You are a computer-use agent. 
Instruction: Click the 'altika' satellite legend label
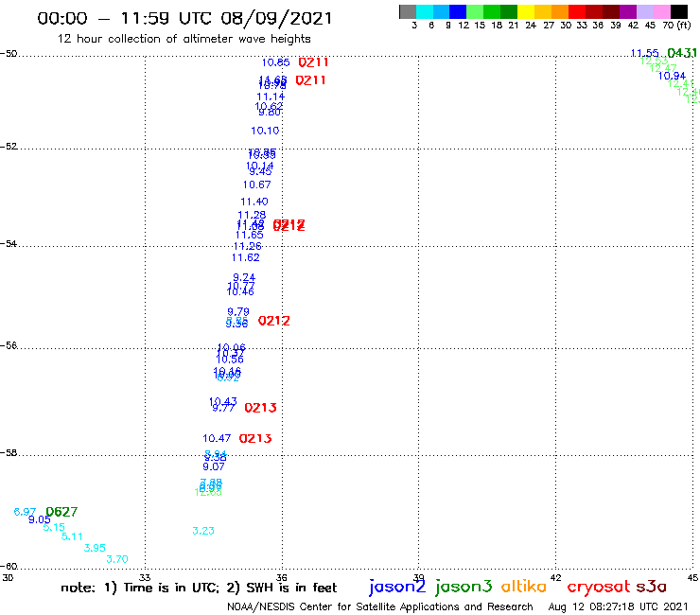(524, 587)
